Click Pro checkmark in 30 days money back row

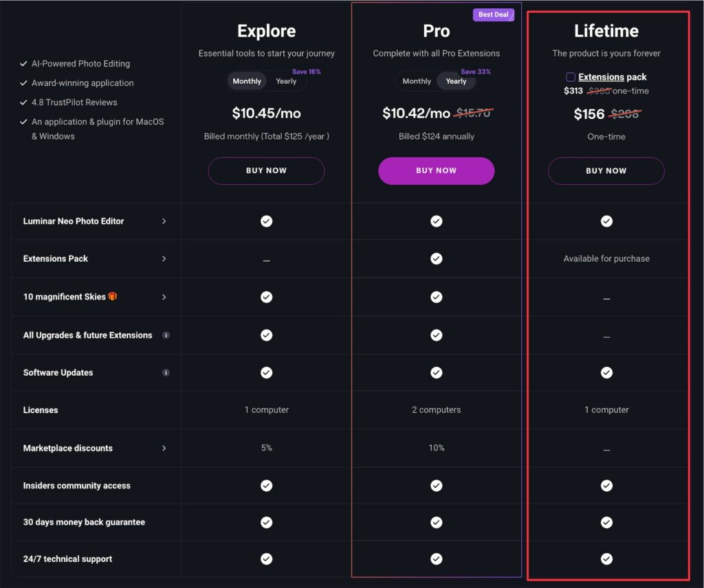(x=437, y=523)
